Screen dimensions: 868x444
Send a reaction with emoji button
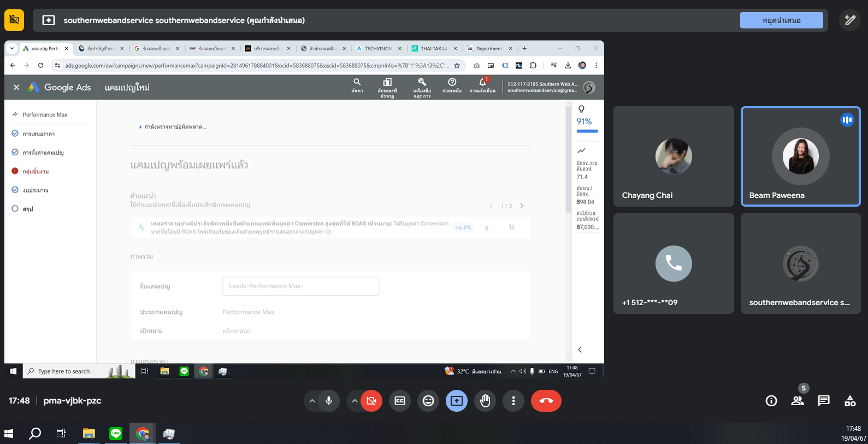428,401
